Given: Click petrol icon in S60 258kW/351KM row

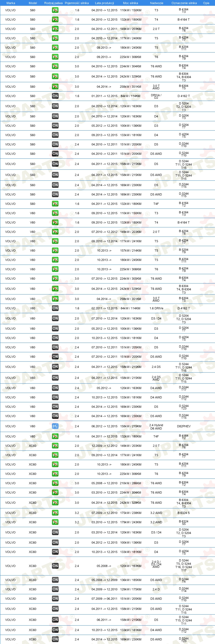Looking at the screenshot, I should tap(55, 87).
